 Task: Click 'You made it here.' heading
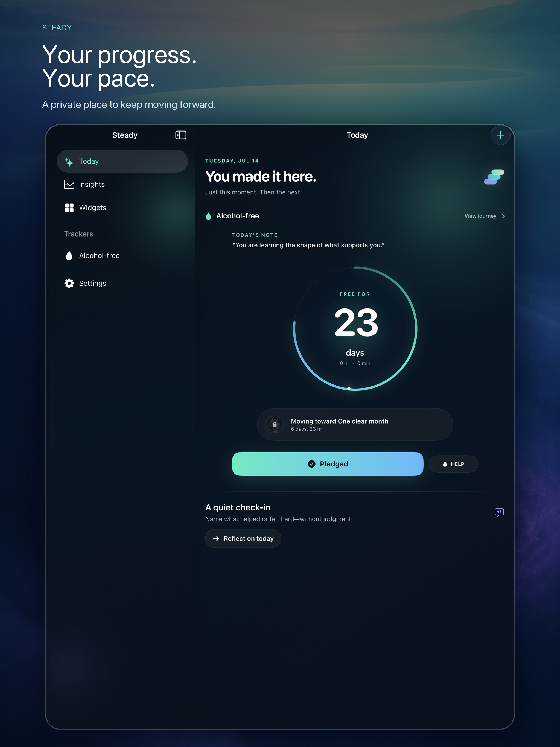coord(260,177)
